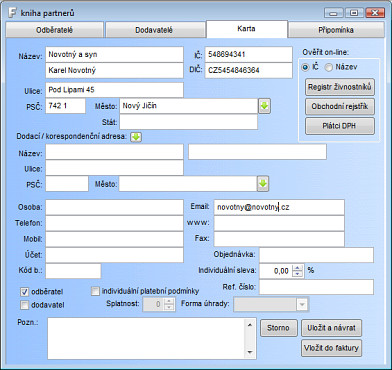Click the Fax input field
The width and height of the screenshot is (392, 370).
(x=279, y=239)
